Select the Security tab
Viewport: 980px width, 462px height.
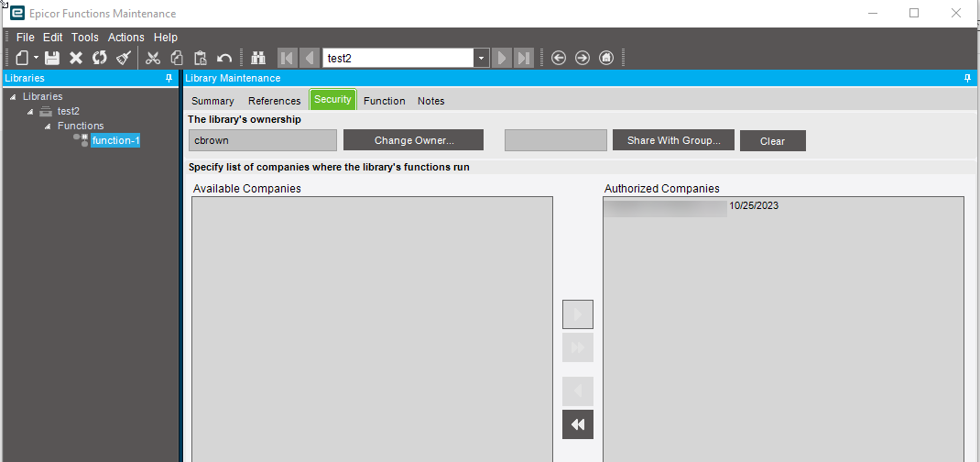pyautogui.click(x=332, y=99)
